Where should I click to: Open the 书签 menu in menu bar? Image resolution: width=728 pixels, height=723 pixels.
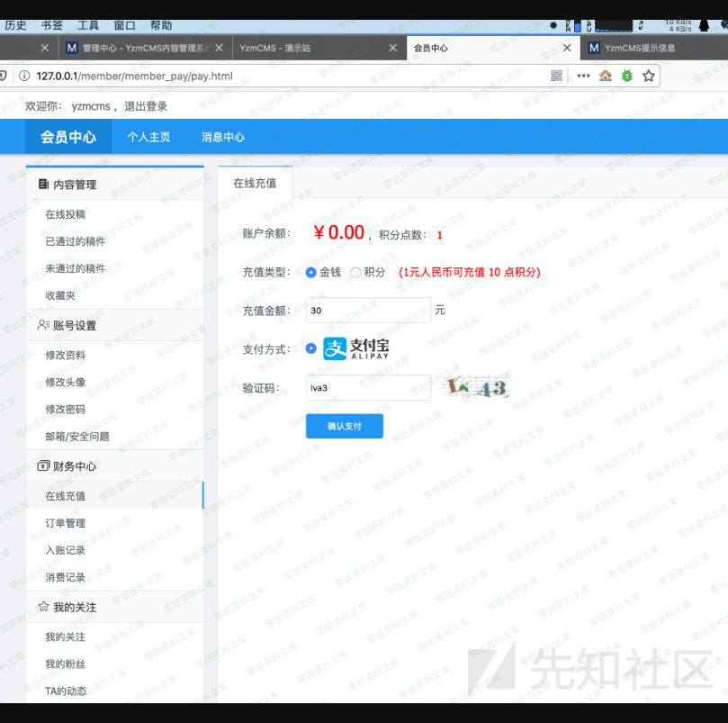coord(52,25)
